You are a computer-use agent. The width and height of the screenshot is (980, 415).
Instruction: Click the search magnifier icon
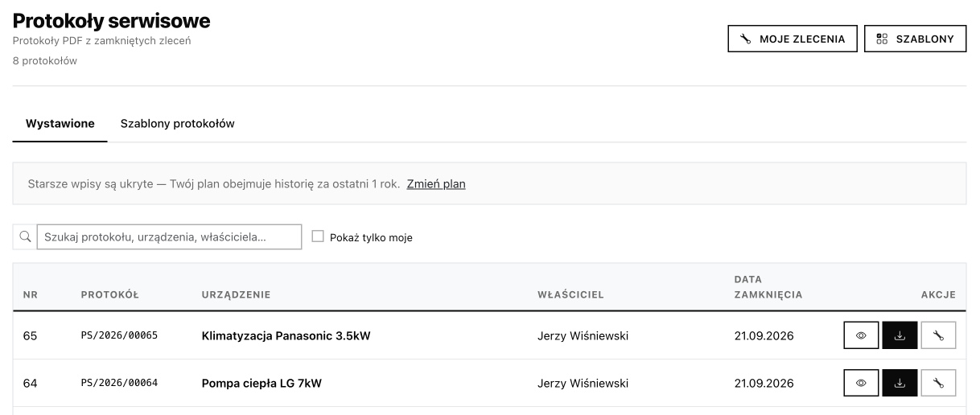(25, 237)
